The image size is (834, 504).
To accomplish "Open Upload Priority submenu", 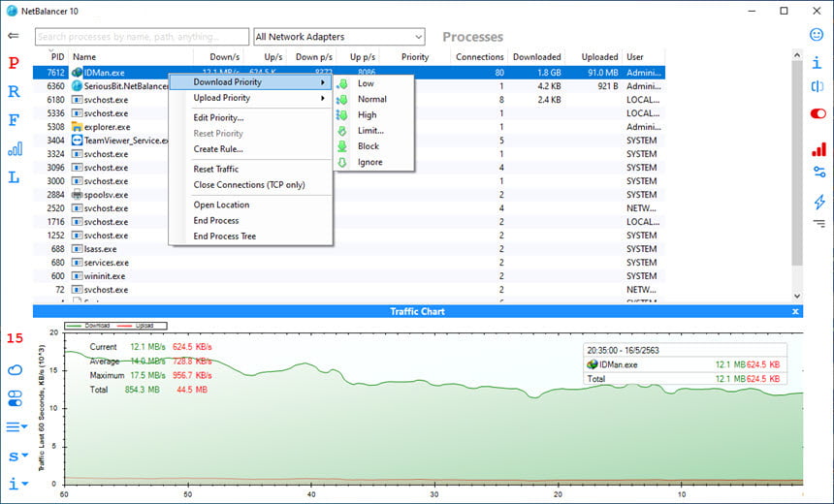I will tap(251, 98).
